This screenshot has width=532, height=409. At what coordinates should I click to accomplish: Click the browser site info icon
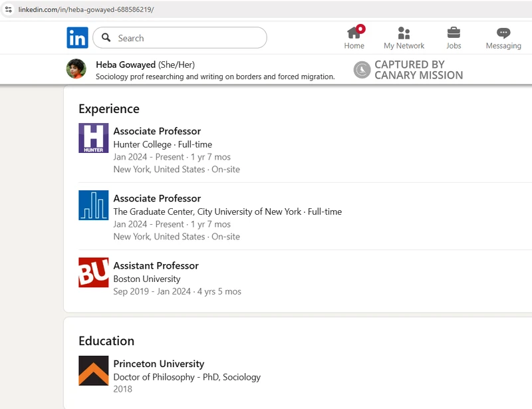[x=9, y=9]
